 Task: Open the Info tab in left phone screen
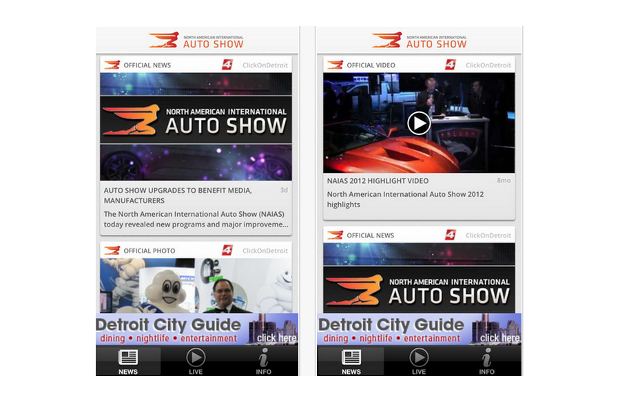[x=263, y=361]
